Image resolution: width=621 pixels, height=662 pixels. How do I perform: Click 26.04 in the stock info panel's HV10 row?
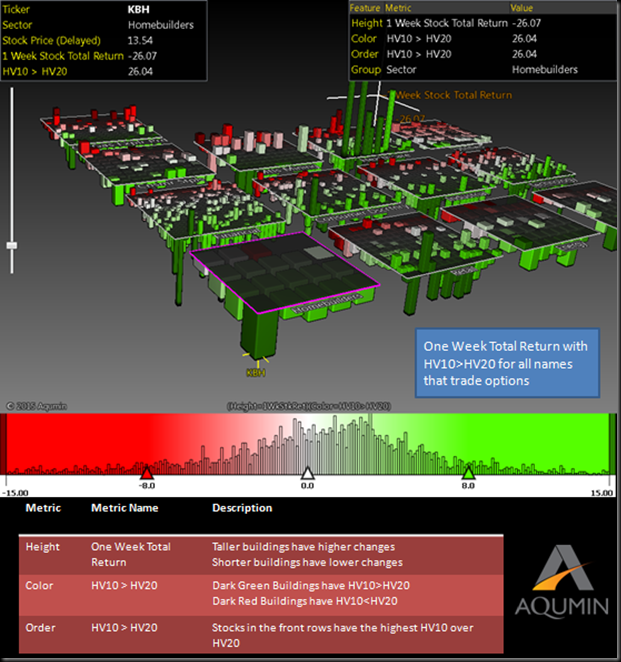tap(140, 71)
